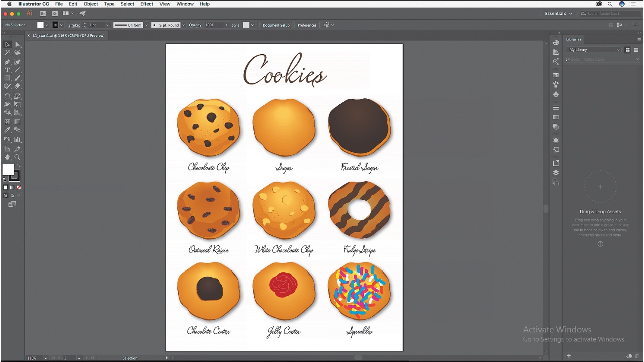Open the Select menu
This screenshot has width=644, height=362.
coord(127,4)
